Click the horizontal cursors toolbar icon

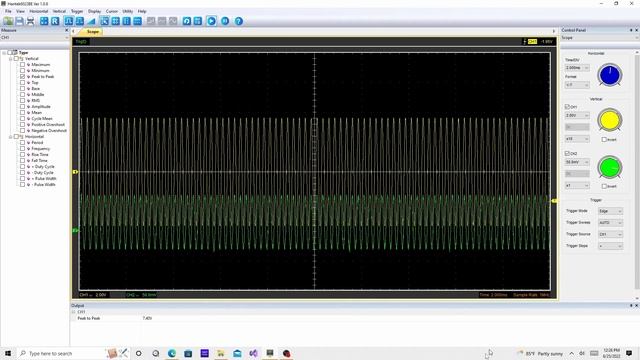138,21
